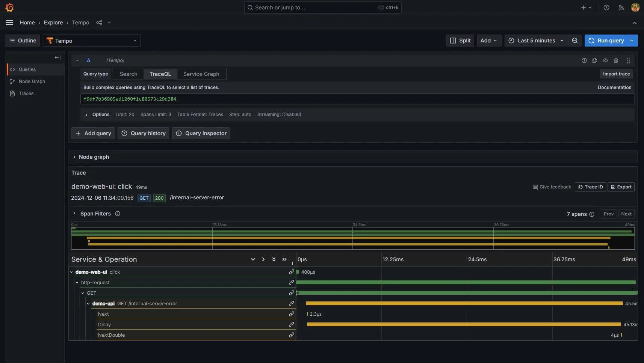Click the Span Filters info icon

click(118, 214)
